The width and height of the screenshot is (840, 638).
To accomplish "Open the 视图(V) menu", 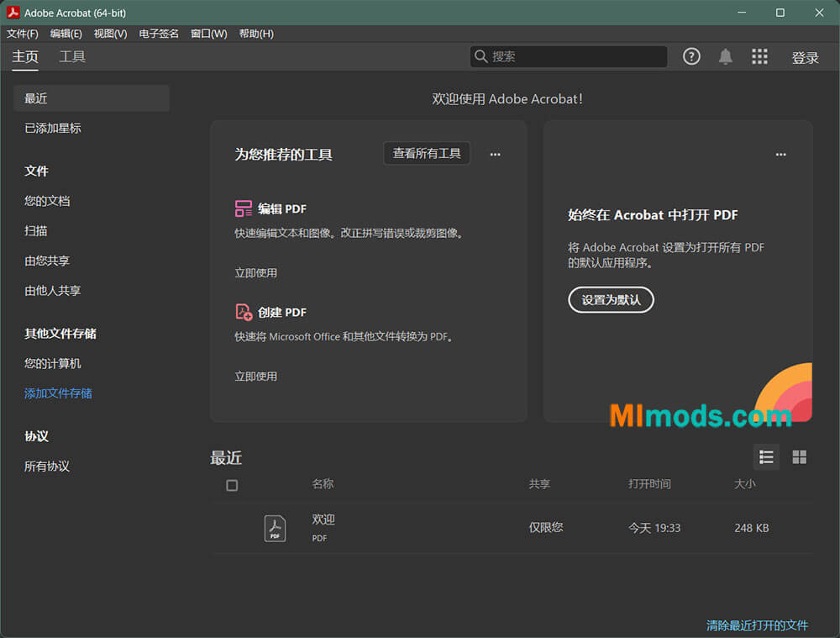I will (110, 34).
